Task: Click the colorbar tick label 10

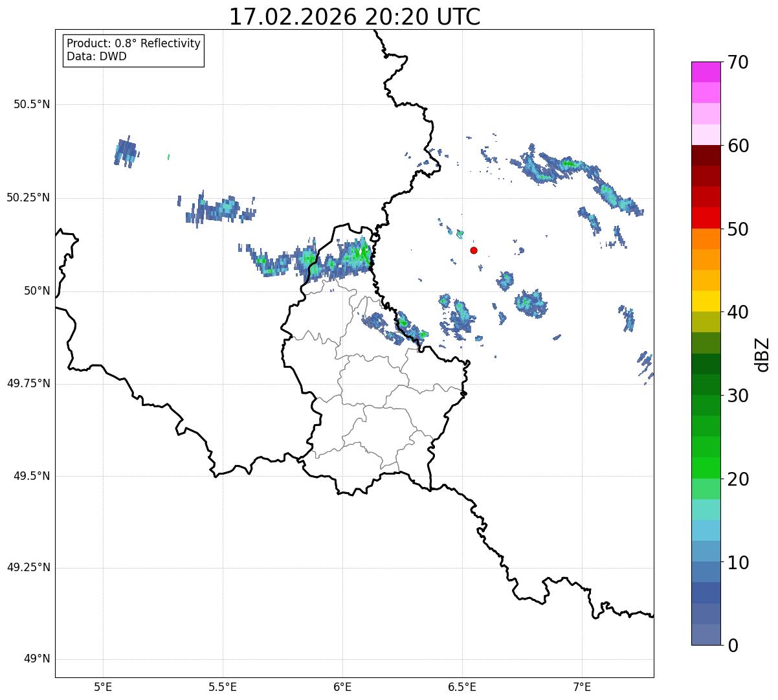Action: click(x=738, y=562)
